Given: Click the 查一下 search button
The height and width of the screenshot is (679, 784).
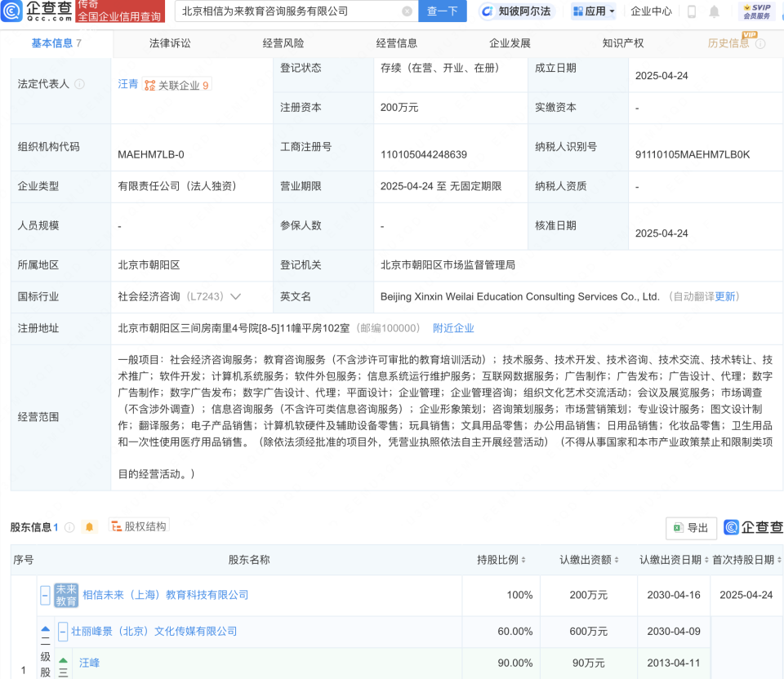Looking at the screenshot, I should coord(442,11).
